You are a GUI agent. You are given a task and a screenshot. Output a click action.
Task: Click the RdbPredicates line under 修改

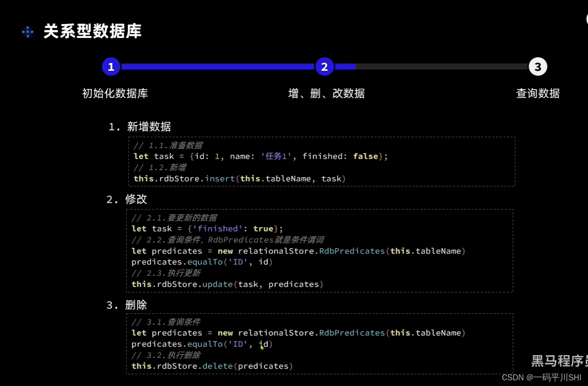click(x=299, y=251)
